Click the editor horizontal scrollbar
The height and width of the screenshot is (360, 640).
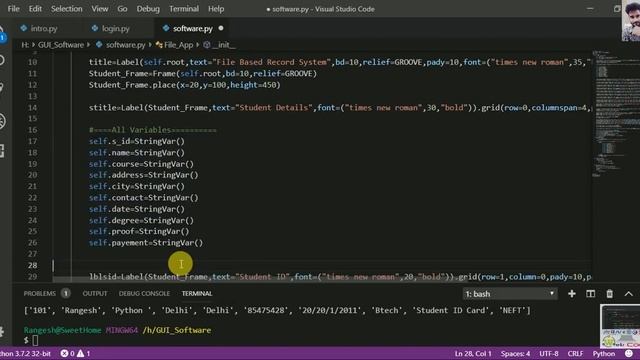pyautogui.click(x=260, y=280)
